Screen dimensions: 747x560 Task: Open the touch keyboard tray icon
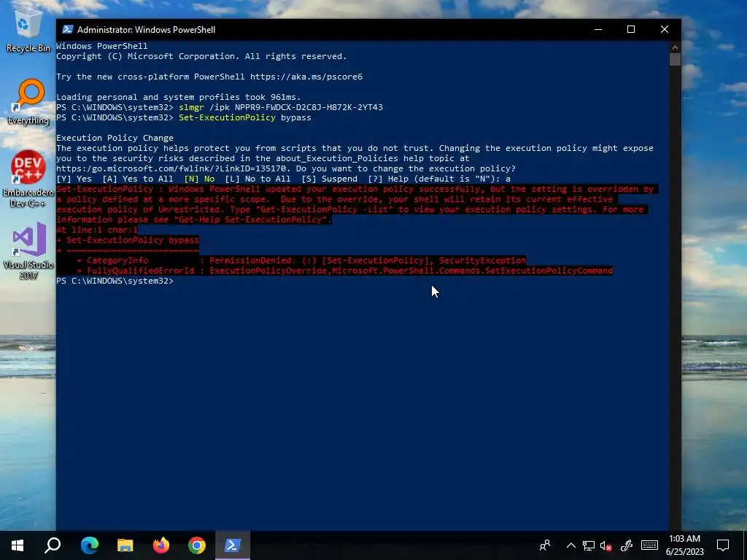pyautogui.click(x=649, y=545)
